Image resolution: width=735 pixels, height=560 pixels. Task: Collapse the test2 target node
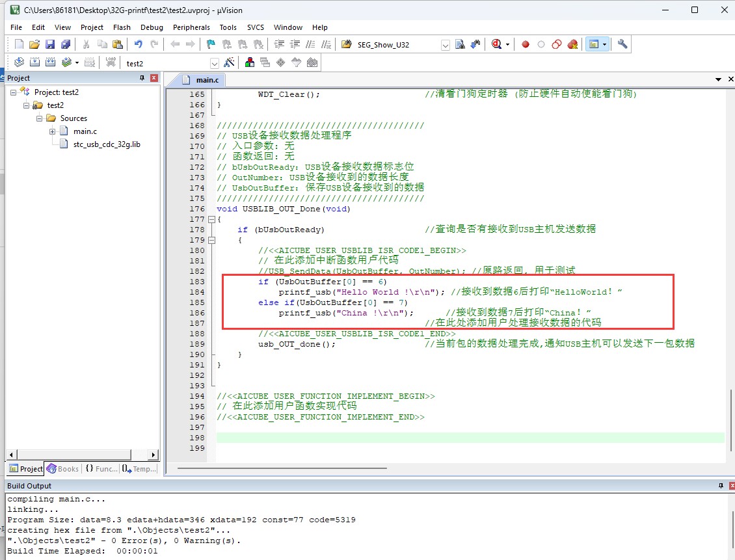[x=26, y=106]
